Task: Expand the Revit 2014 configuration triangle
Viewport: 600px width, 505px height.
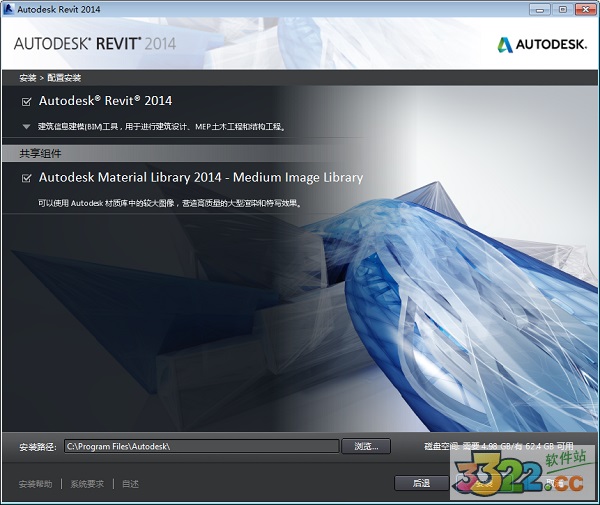Action: point(26,127)
